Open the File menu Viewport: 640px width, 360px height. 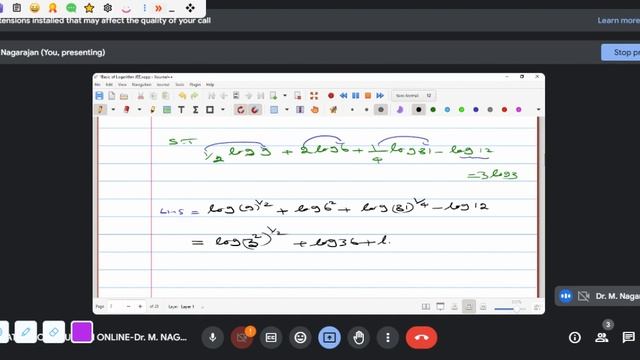tap(98, 84)
